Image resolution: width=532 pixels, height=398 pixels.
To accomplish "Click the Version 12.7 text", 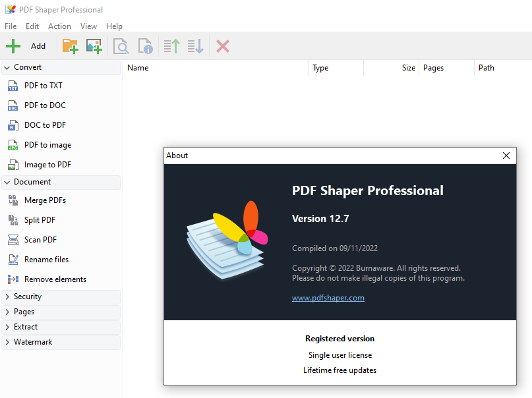I will [320, 219].
